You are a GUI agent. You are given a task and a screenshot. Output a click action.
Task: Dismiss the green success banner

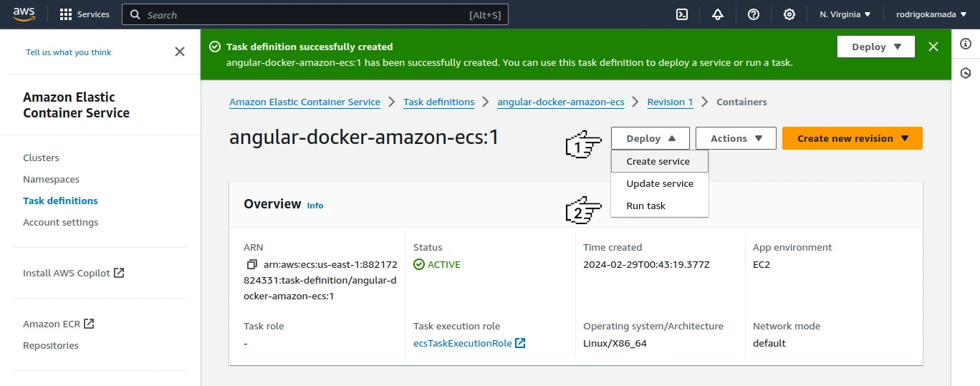pyautogui.click(x=933, y=47)
